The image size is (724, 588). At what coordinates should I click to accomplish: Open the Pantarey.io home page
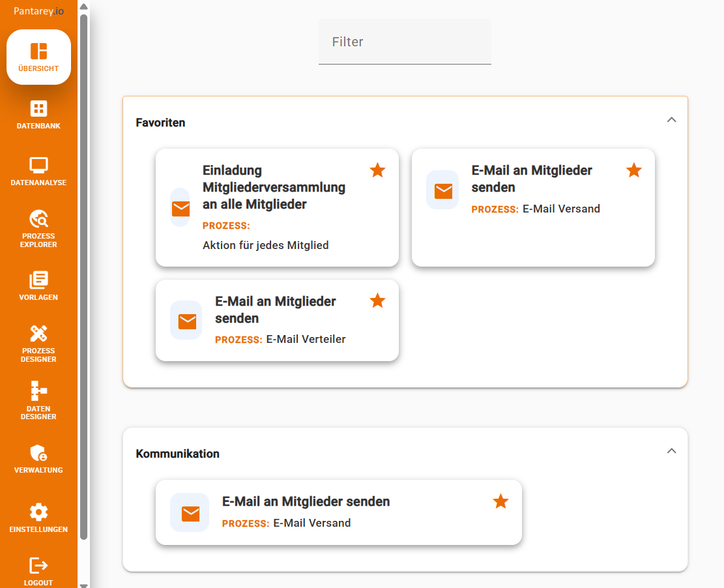point(38,10)
